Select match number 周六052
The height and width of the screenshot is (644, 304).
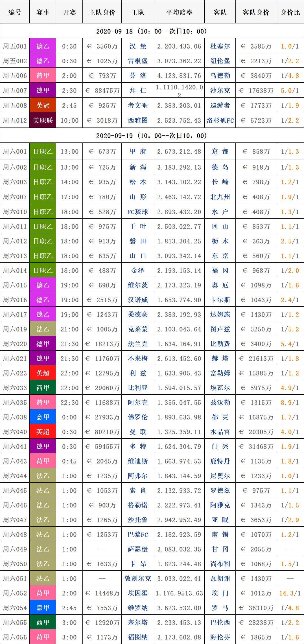15,593
